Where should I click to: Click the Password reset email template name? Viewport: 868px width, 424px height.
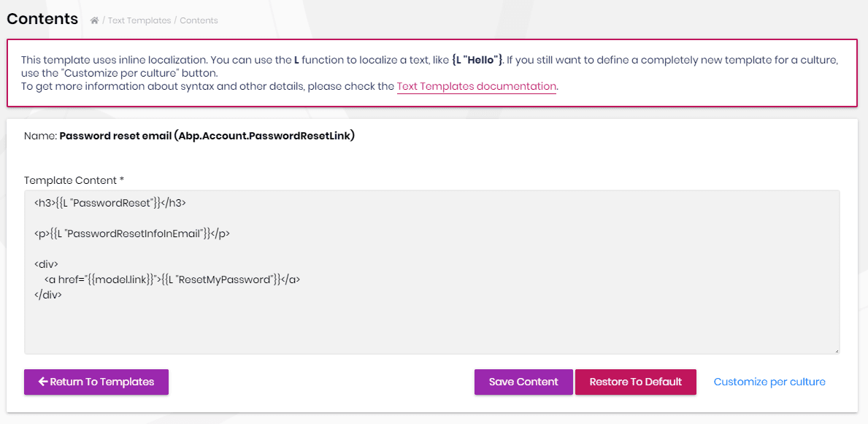point(207,136)
